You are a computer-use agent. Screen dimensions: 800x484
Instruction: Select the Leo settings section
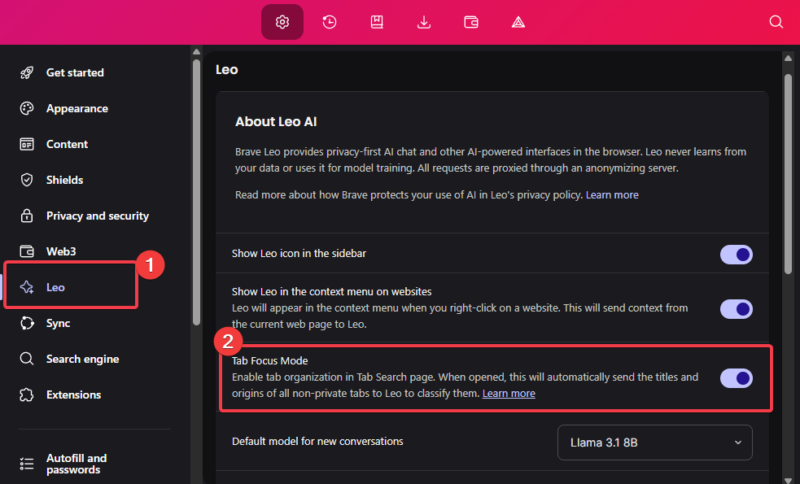click(55, 287)
